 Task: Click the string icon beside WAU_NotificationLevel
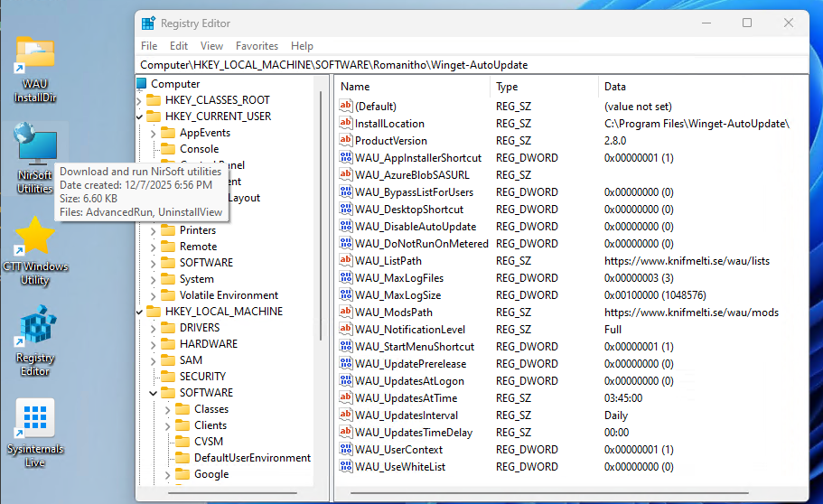pyautogui.click(x=345, y=329)
